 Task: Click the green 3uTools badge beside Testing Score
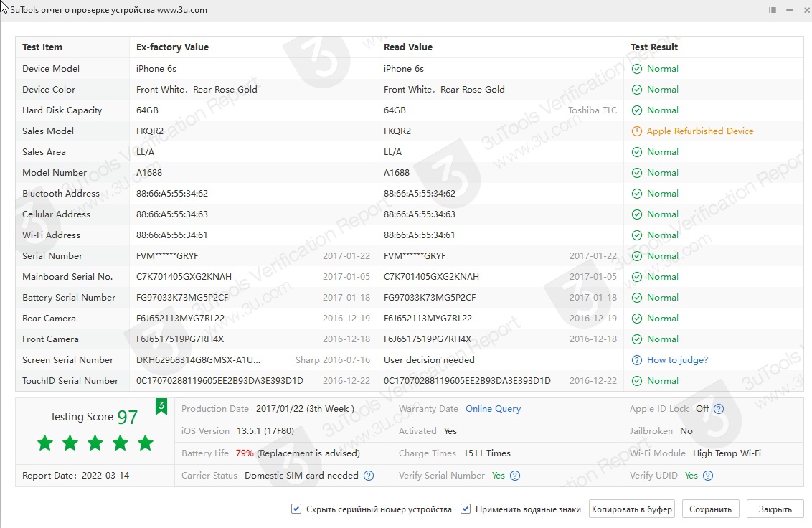(x=161, y=406)
